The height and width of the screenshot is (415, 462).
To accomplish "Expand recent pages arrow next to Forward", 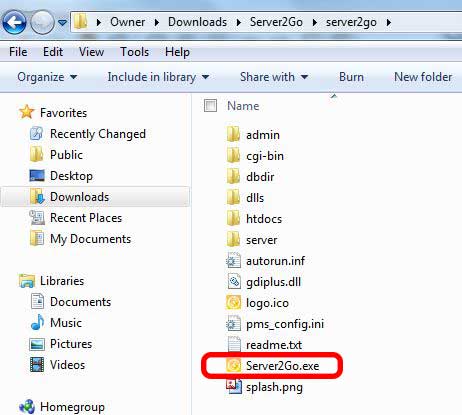I will pyautogui.click(x=62, y=22).
